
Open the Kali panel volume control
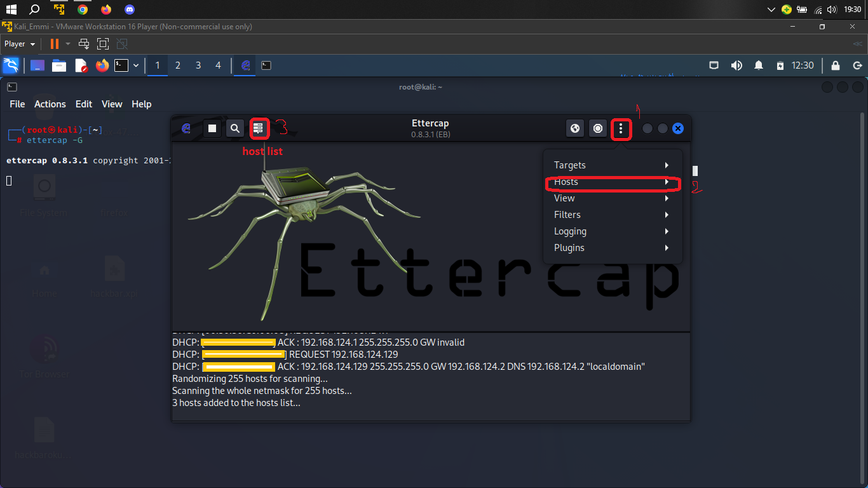click(736, 65)
